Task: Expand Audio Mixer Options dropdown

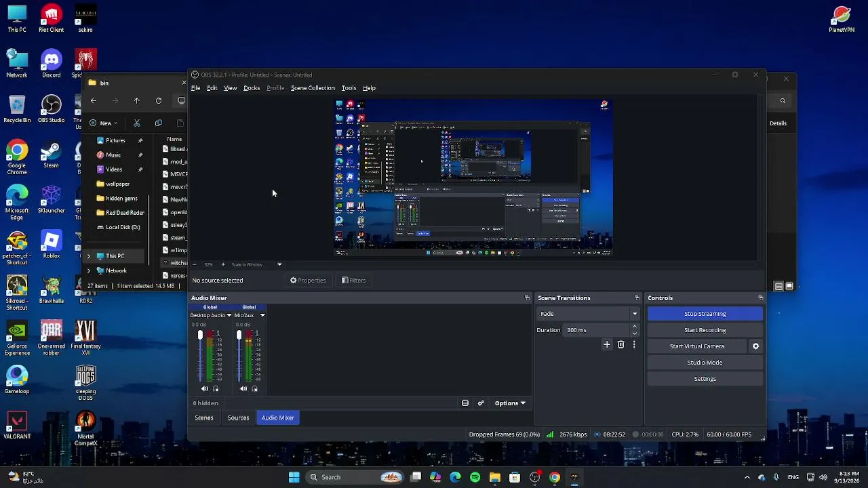Action: coord(510,403)
